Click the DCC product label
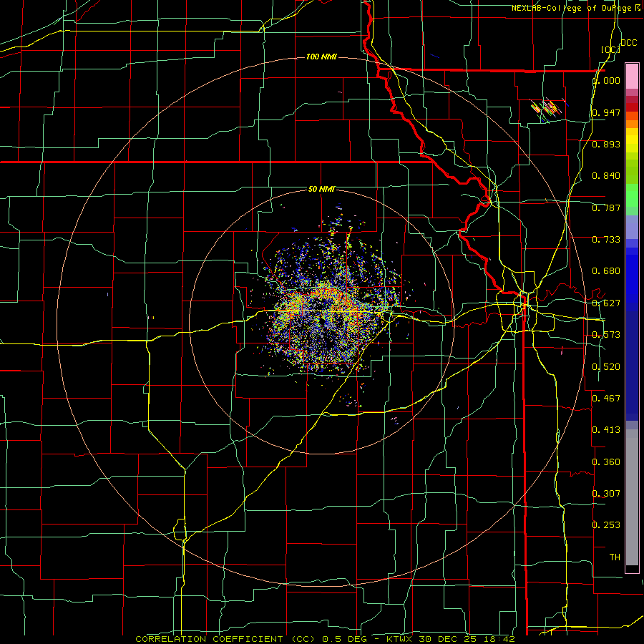 coord(628,43)
